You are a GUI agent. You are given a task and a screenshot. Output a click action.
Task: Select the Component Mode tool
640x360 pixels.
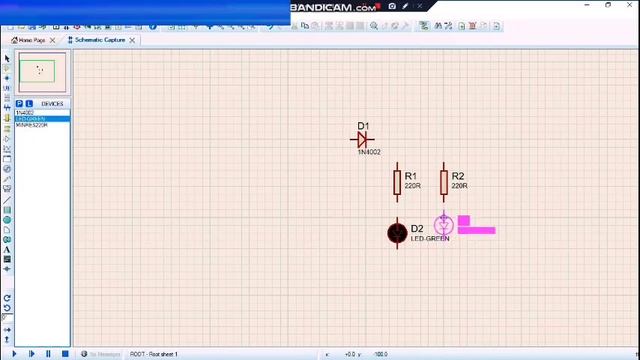7,69
